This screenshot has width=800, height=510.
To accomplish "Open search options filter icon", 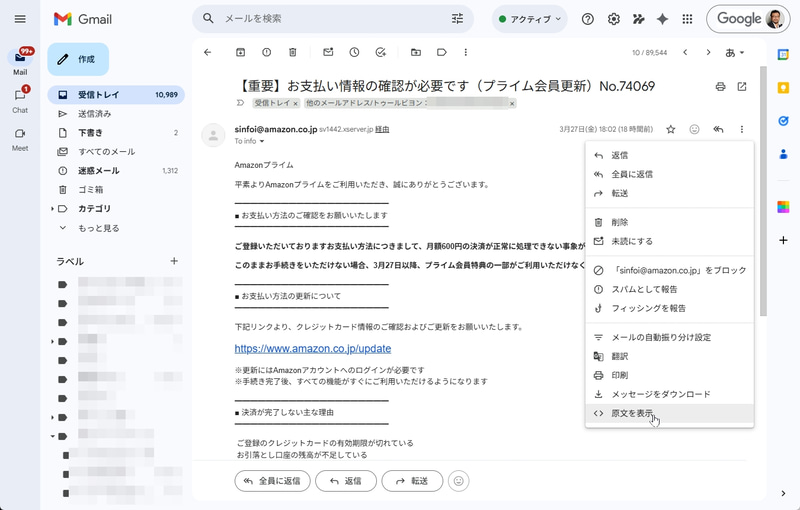I will [457, 19].
